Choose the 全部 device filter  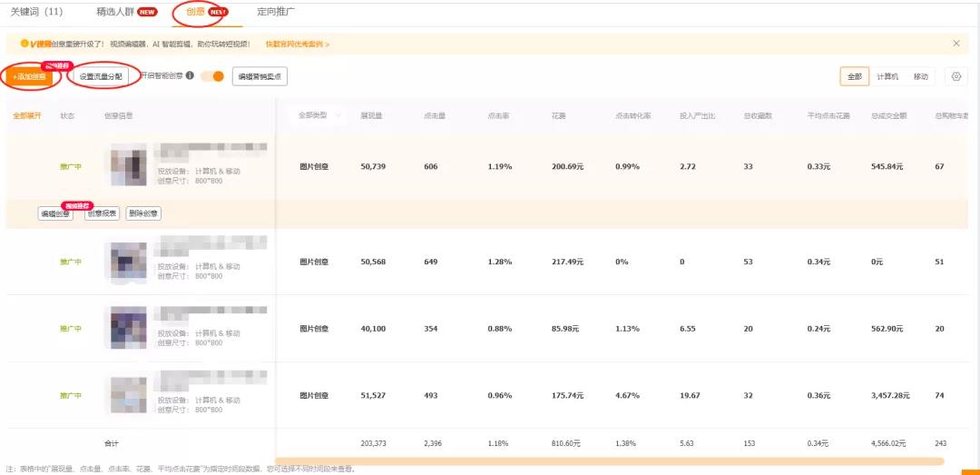[x=855, y=77]
